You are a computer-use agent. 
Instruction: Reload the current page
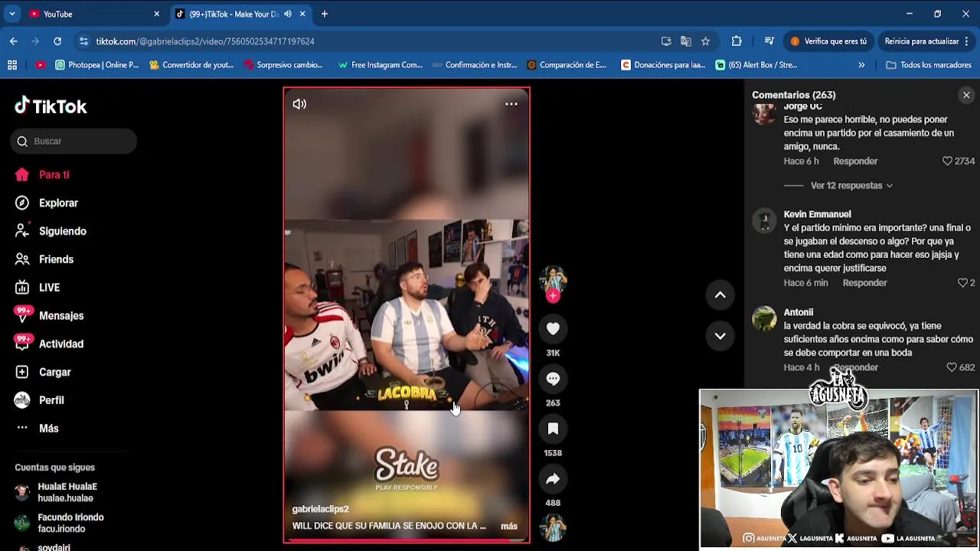[x=57, y=41]
